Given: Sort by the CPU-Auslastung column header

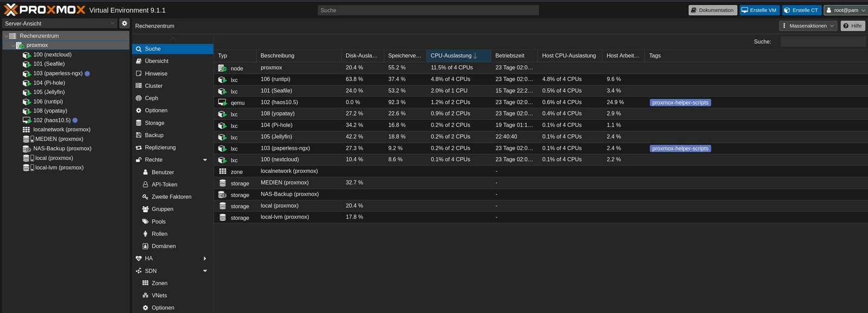Looking at the screenshot, I should click(451, 55).
